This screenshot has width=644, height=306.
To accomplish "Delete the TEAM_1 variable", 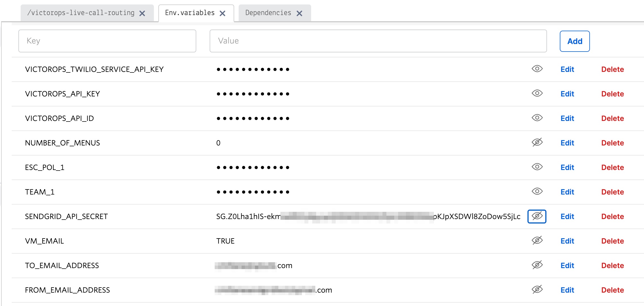I will (x=612, y=192).
